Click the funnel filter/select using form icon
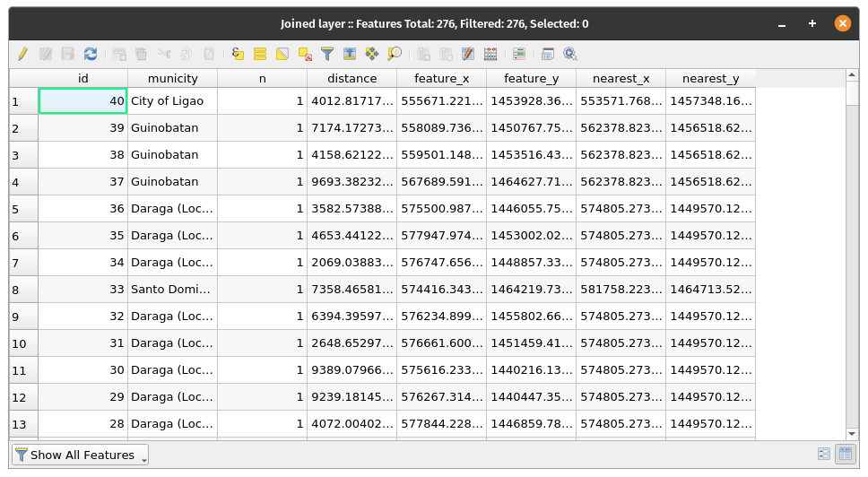The width and height of the screenshot is (868, 477). 327,54
